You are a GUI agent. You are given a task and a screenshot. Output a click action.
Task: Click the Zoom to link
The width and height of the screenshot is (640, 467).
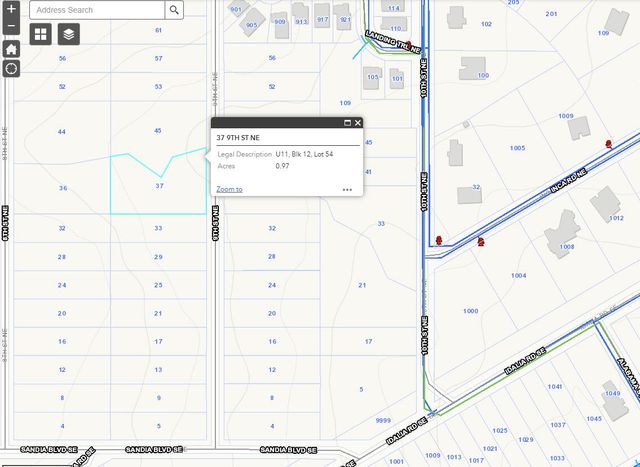pyautogui.click(x=229, y=189)
